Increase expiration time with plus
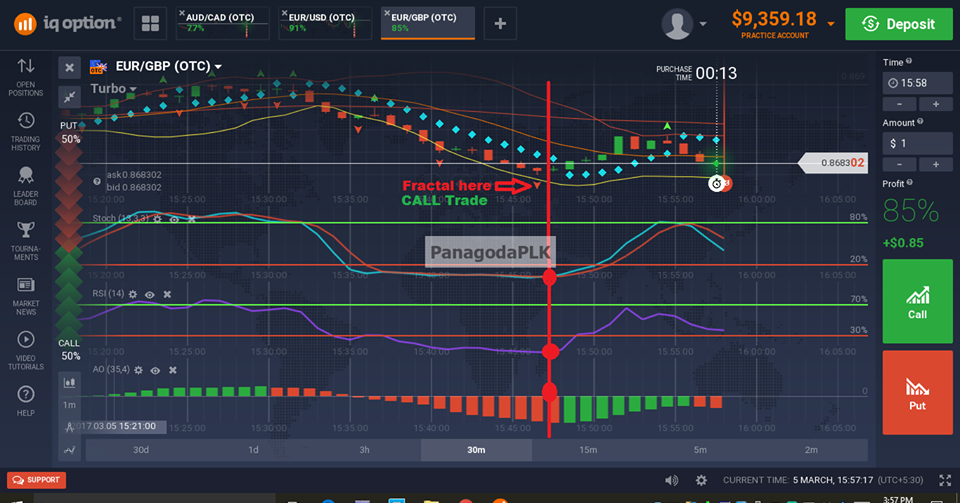This screenshot has height=503, width=960. coord(936,104)
